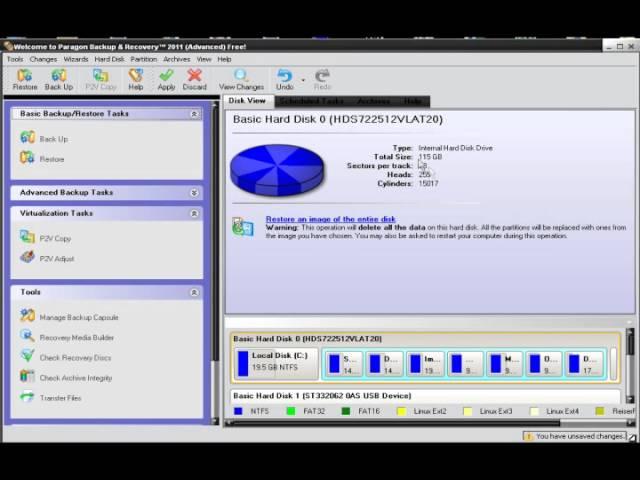Click the NTFS blue legend swatch
This screenshot has height=480, width=640.
click(x=238, y=411)
